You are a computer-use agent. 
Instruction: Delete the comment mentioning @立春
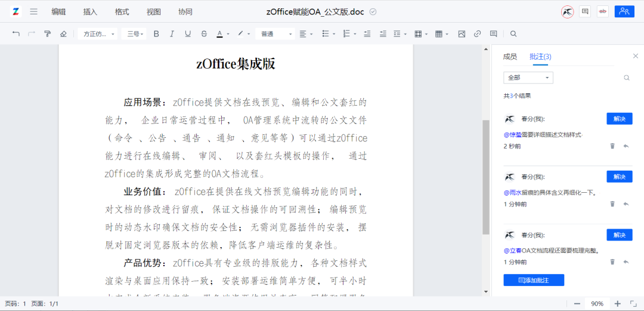(x=612, y=262)
